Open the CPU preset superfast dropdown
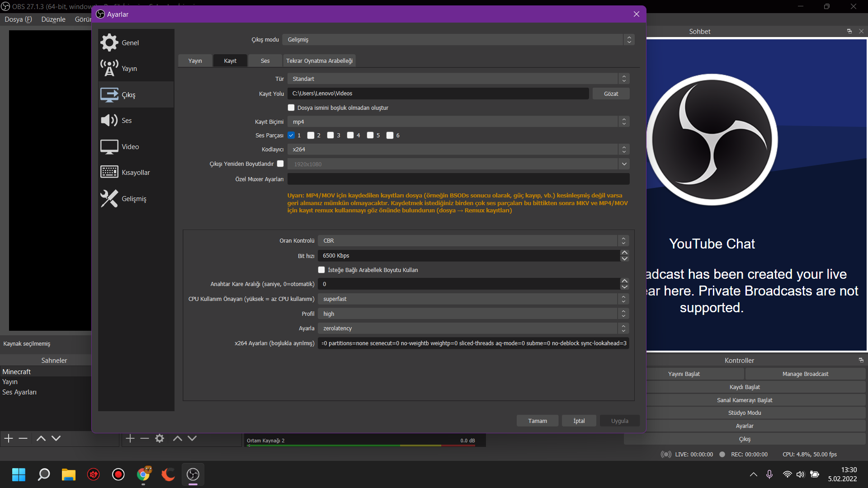Image resolution: width=868 pixels, height=488 pixels. (x=473, y=299)
